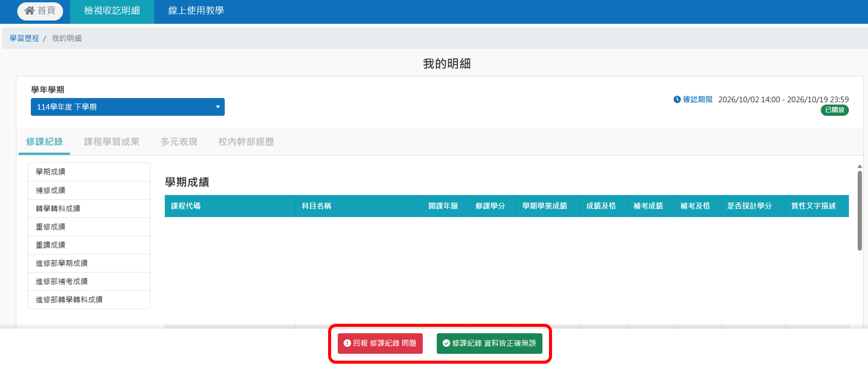Select 進修部學期成績 in the sidebar list
The height and width of the screenshot is (365, 868).
[x=89, y=263]
